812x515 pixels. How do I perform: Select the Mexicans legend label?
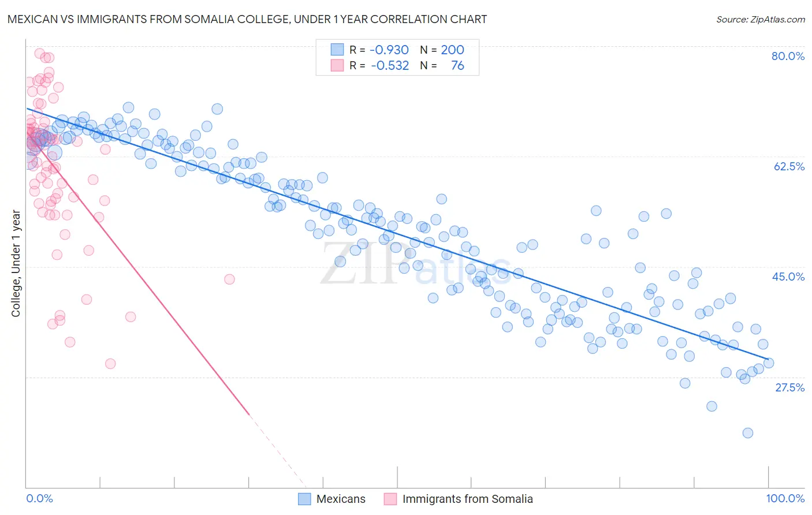point(341,499)
